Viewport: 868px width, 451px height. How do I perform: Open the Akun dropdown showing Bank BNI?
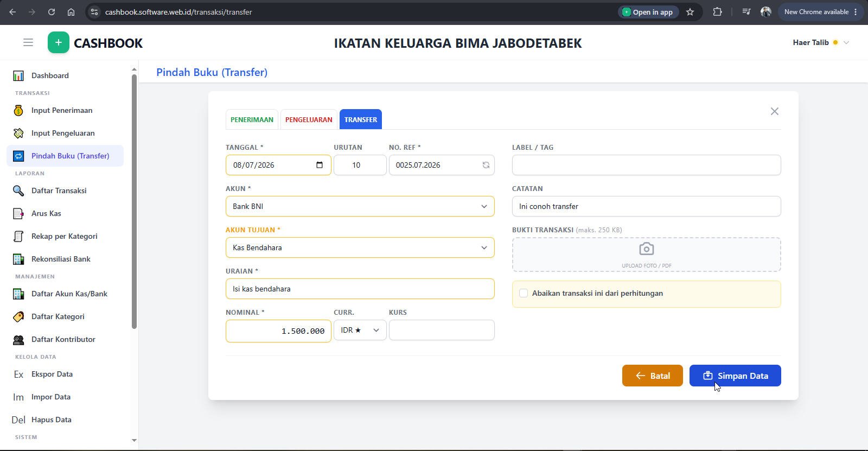click(360, 206)
